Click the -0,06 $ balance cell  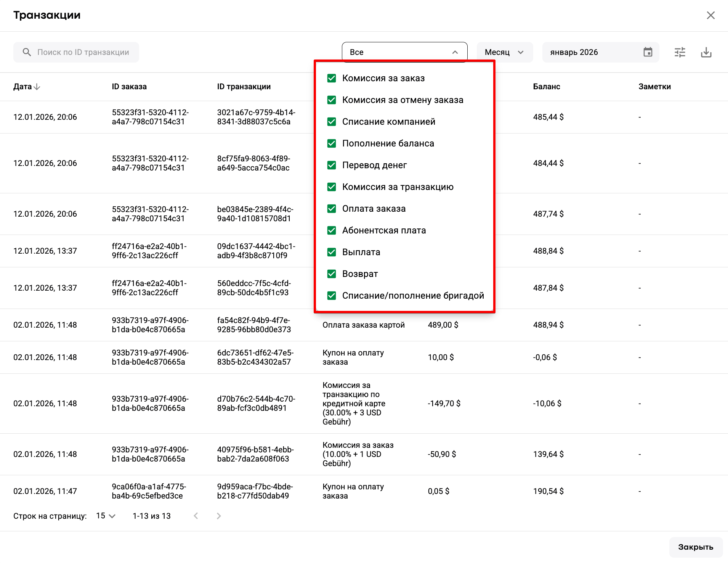(545, 357)
